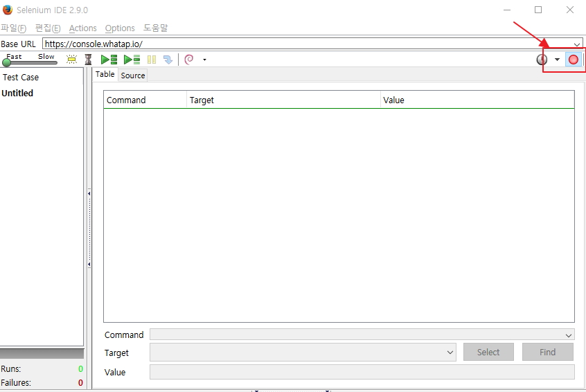Open the Command combo box dropdown
The height and width of the screenshot is (392, 586).
click(569, 335)
